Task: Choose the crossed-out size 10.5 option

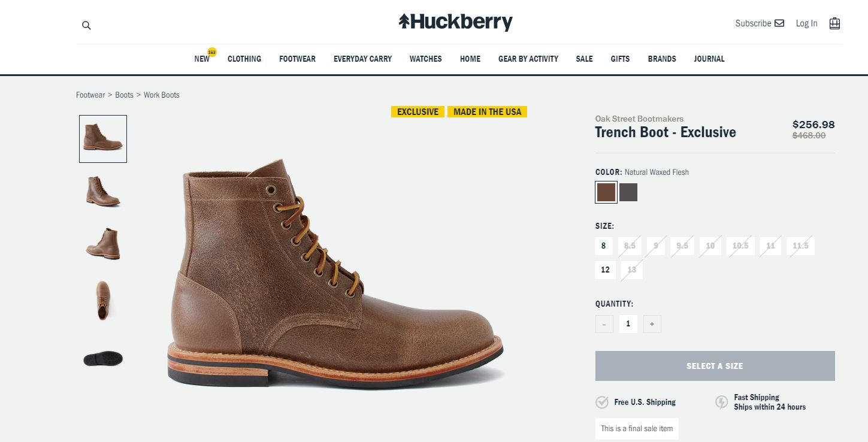Action: [740, 246]
